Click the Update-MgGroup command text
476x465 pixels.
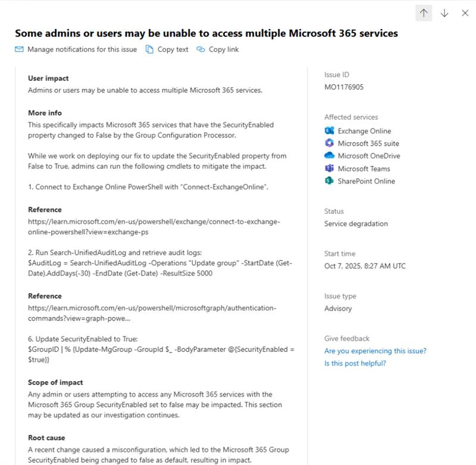click(161, 354)
